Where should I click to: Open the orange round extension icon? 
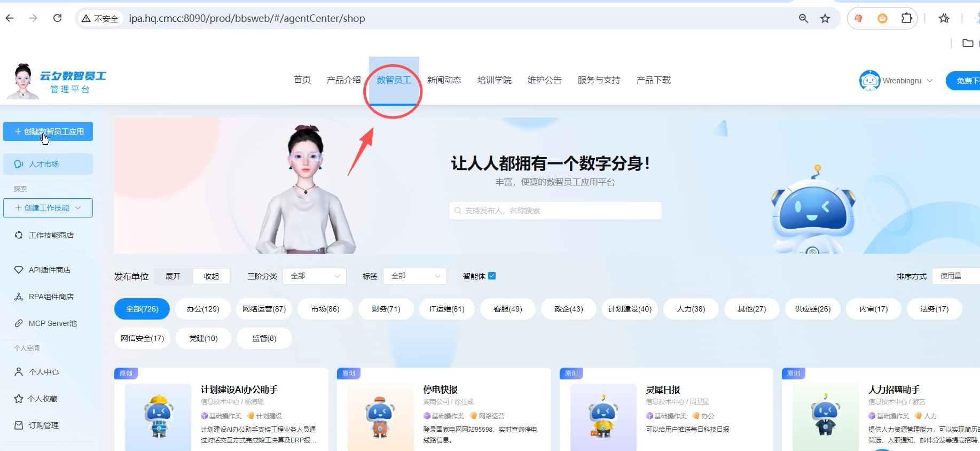click(882, 18)
